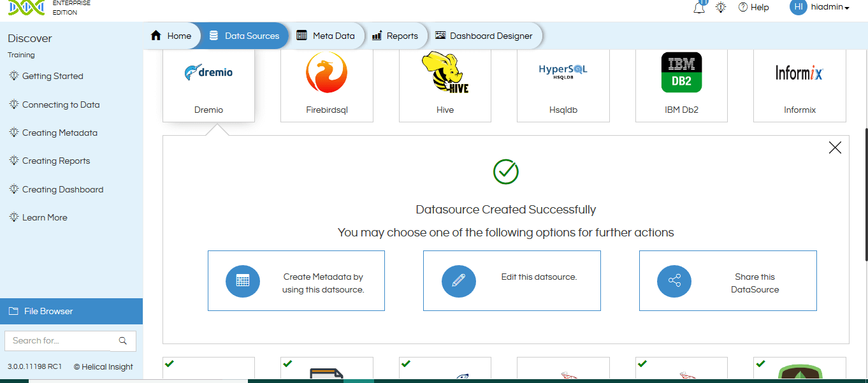Open the Reports tab
Screen dimensions: 868x383
point(395,36)
